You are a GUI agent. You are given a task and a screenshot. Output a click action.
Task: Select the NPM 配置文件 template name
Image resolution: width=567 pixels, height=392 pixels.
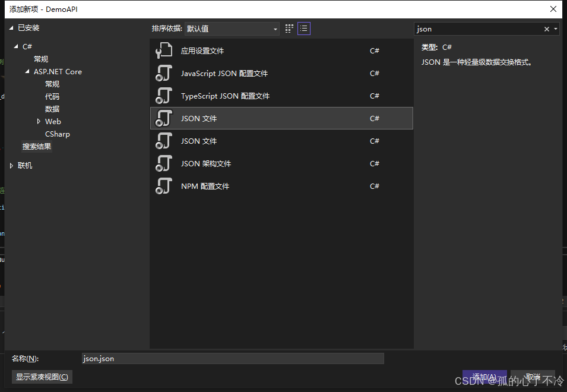205,186
